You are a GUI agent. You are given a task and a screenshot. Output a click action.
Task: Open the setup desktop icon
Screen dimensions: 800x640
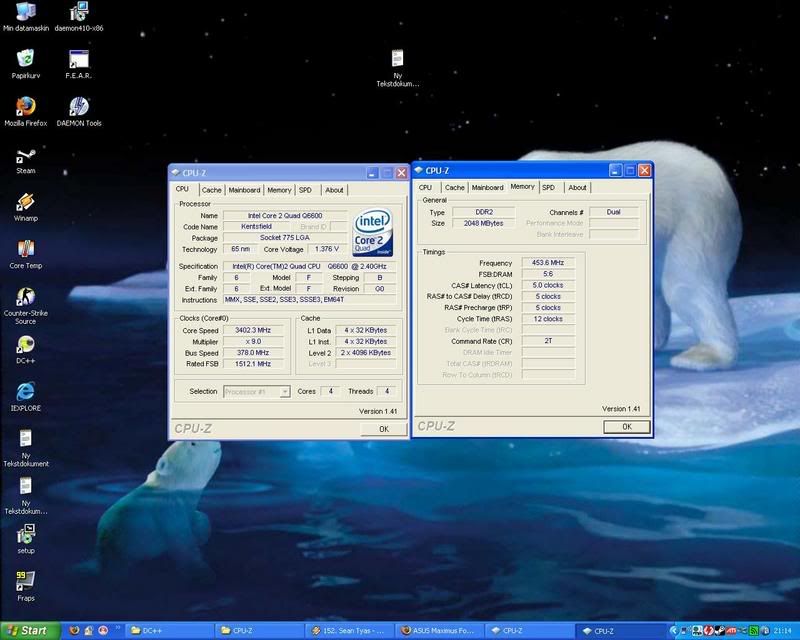[26, 539]
